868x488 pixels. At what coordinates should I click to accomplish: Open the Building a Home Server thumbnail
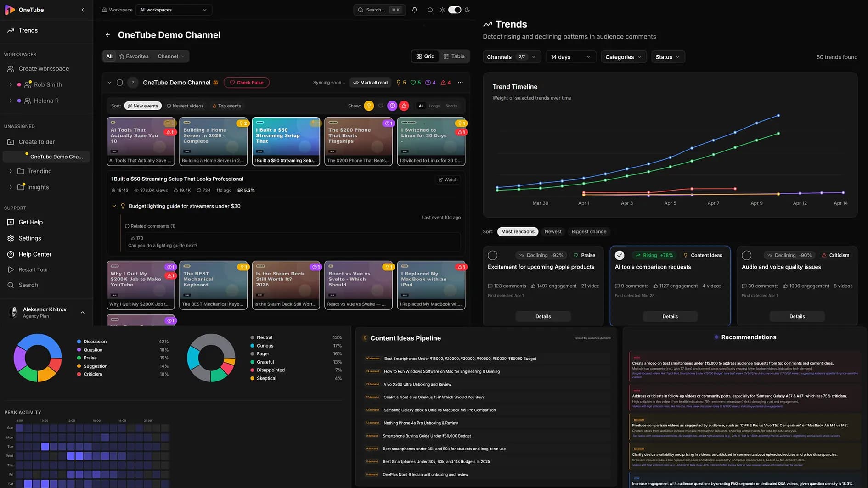[213, 141]
